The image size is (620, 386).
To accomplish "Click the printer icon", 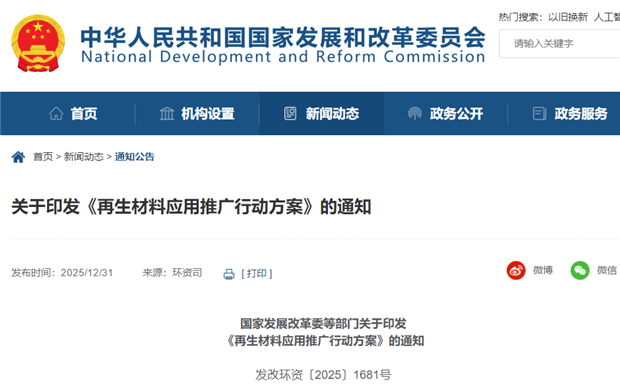I will (x=229, y=274).
